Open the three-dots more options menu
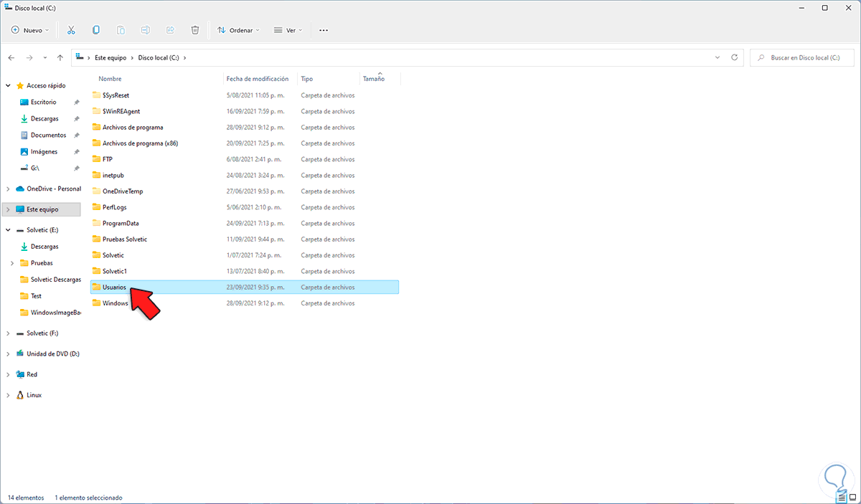Screen dimensions: 861x504 click(x=324, y=30)
